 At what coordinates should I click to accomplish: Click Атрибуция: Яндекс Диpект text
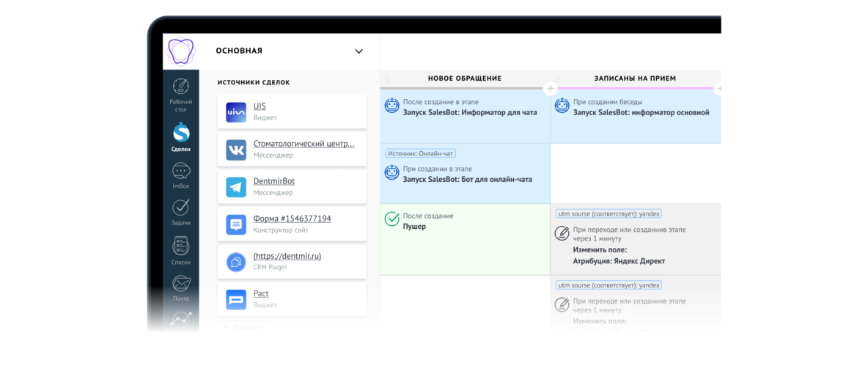pyautogui.click(x=619, y=261)
